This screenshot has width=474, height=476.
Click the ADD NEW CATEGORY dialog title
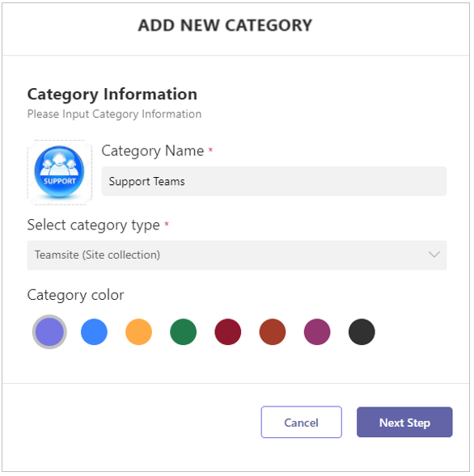(x=225, y=25)
